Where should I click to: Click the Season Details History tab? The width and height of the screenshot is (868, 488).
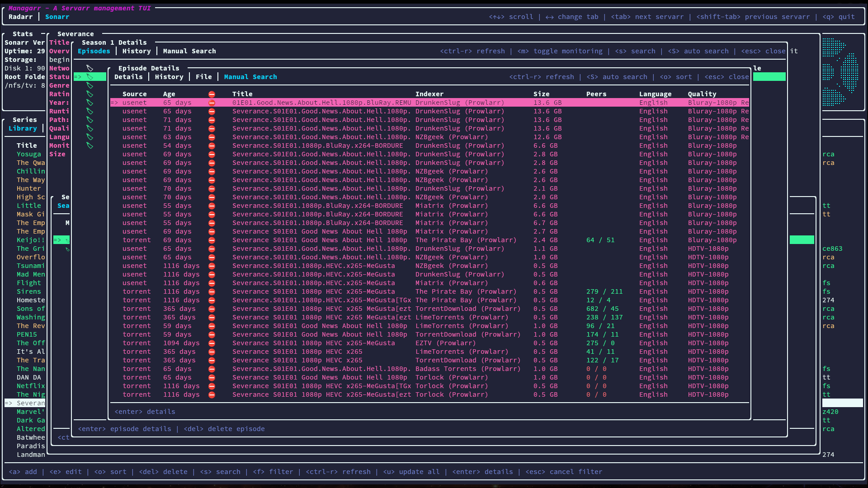pyautogui.click(x=137, y=51)
